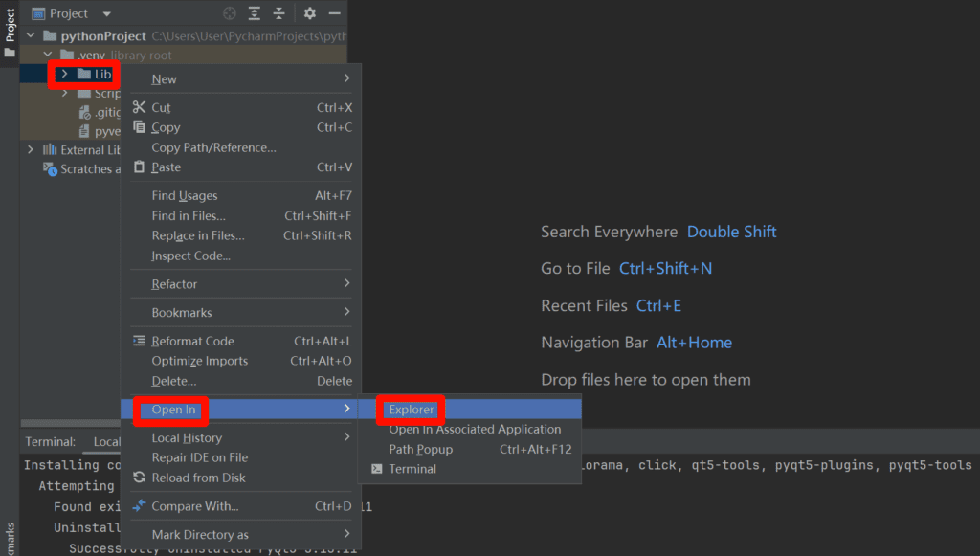Click the Collapse All icon in Project panel
This screenshot has width=980, height=556.
(279, 13)
